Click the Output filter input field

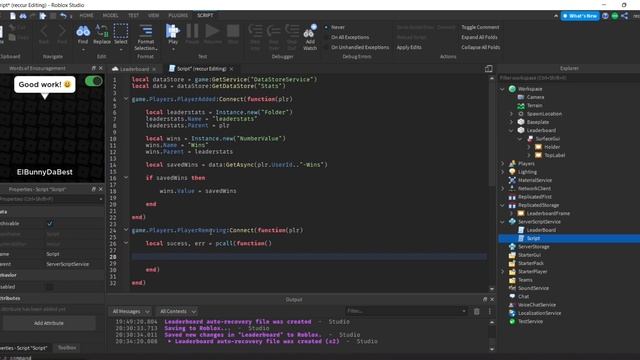pyautogui.click(x=406, y=311)
